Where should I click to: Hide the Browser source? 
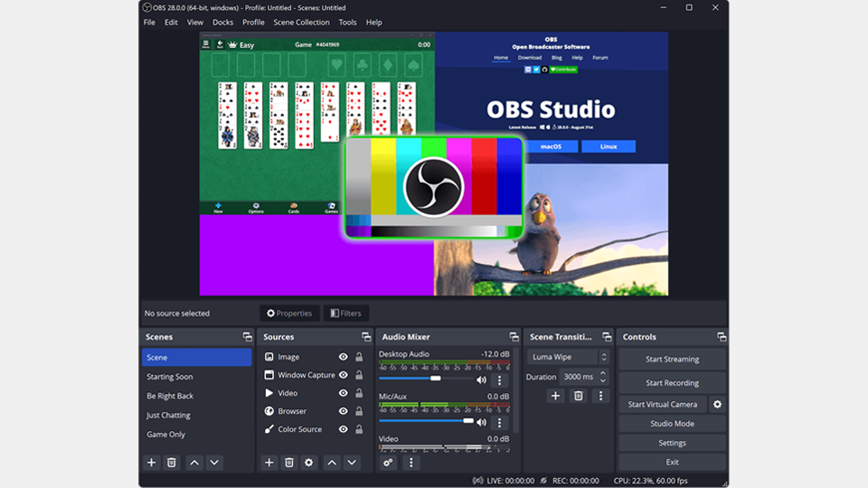[344, 411]
